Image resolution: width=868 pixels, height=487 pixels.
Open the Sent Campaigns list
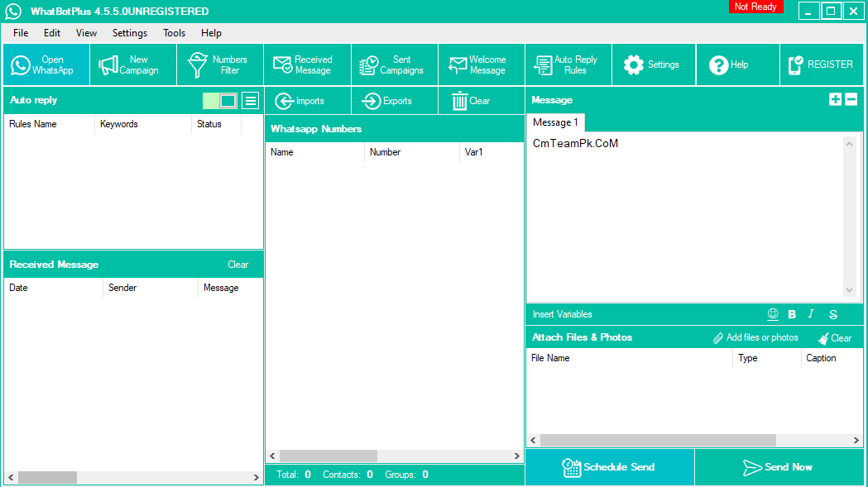tap(395, 64)
